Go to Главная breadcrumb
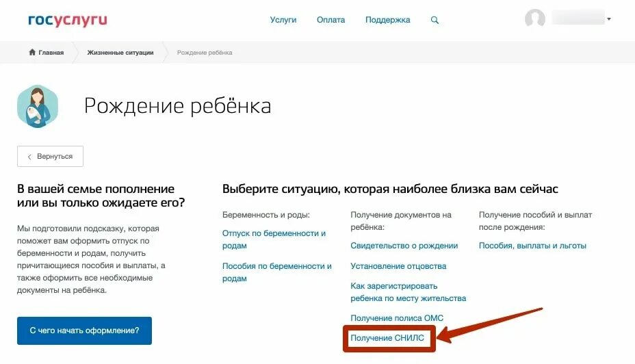635x364 pixels. click(51, 52)
